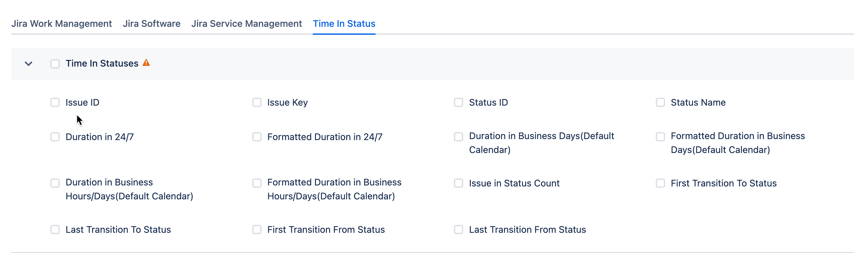
Task: Select First Transition To Status checkbox
Action: [x=660, y=183]
